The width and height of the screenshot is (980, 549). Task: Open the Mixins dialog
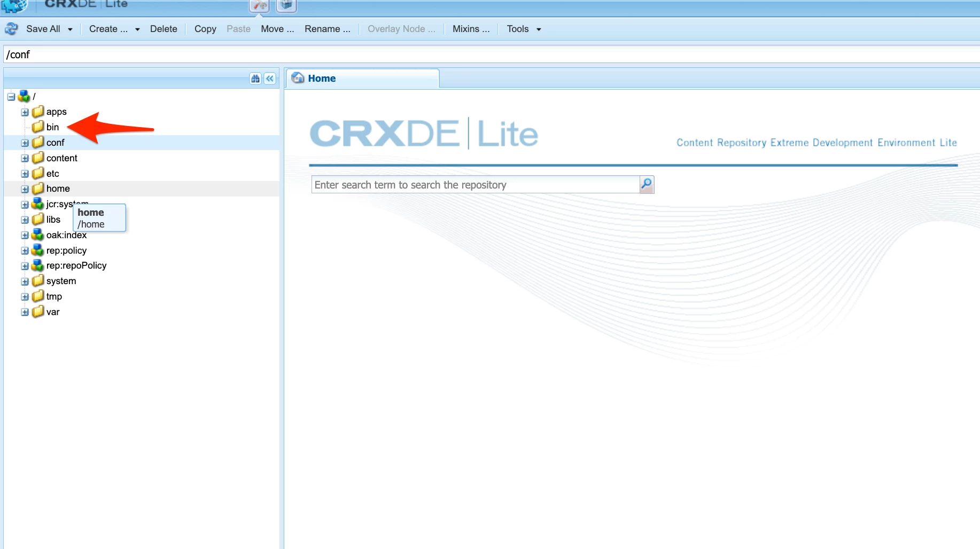[x=471, y=29]
